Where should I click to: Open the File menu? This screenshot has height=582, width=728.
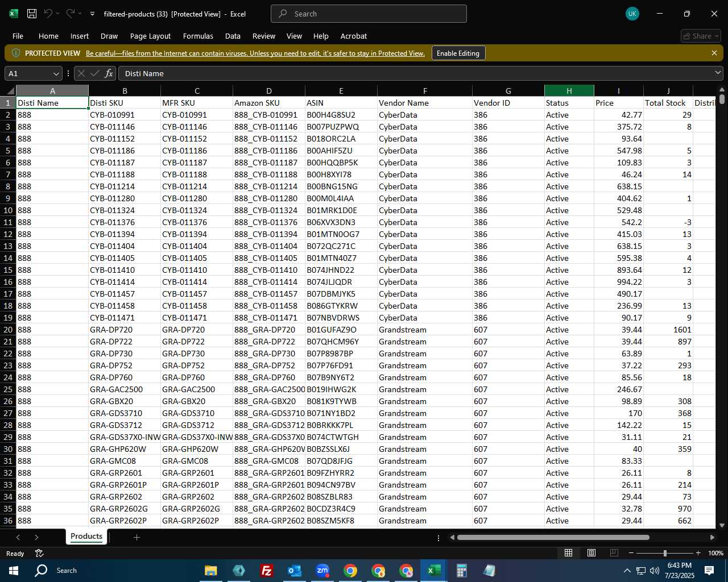(18, 36)
